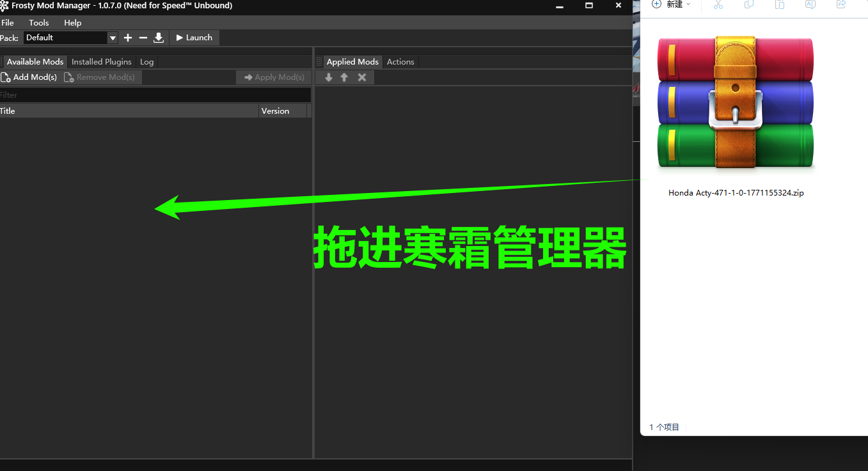
Task: Move applied mod up with arrow icon
Action: 344,77
